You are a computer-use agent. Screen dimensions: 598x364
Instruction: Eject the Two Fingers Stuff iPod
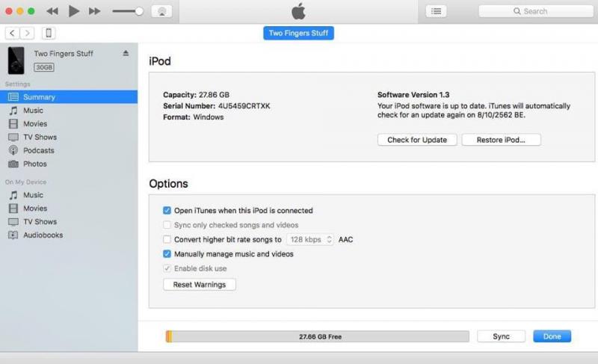coord(126,53)
